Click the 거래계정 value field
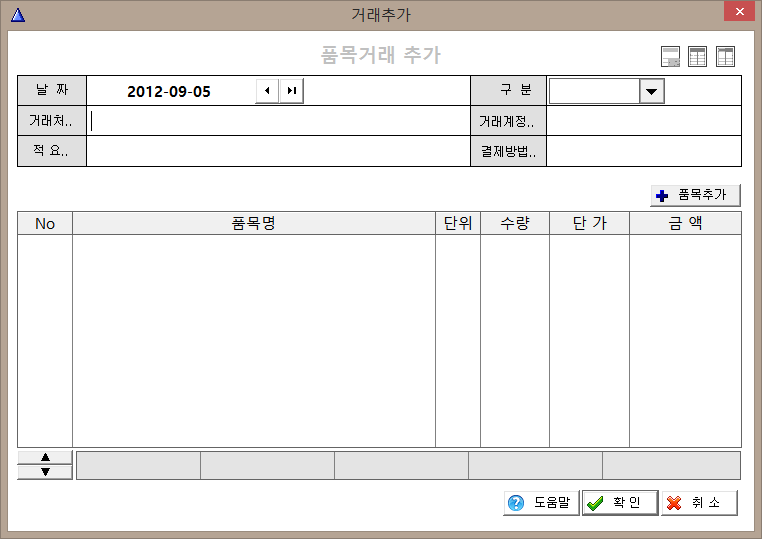The height and width of the screenshot is (539, 762). (x=644, y=121)
